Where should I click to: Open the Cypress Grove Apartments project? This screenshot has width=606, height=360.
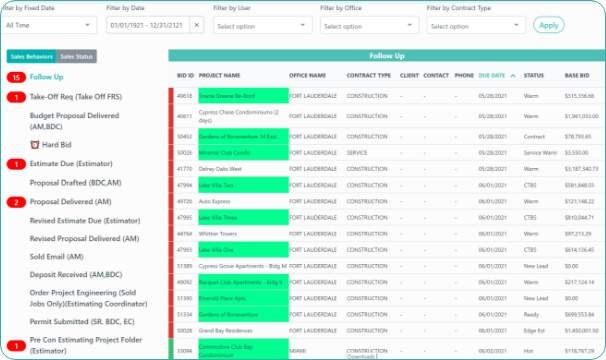(243, 266)
